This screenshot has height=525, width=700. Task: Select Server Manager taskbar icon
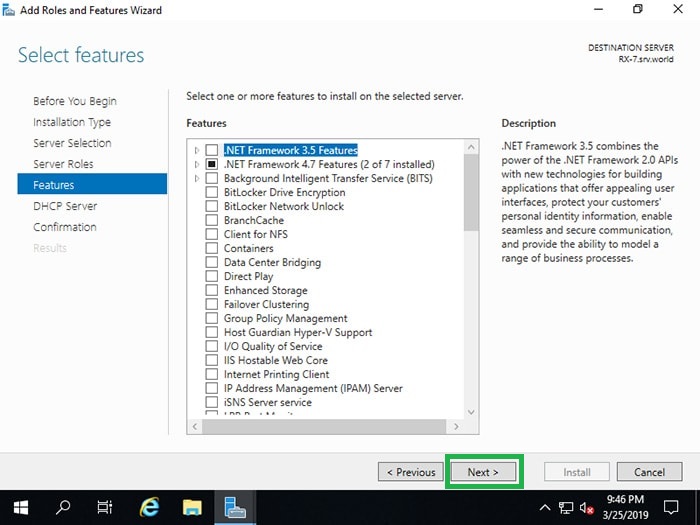click(236, 507)
